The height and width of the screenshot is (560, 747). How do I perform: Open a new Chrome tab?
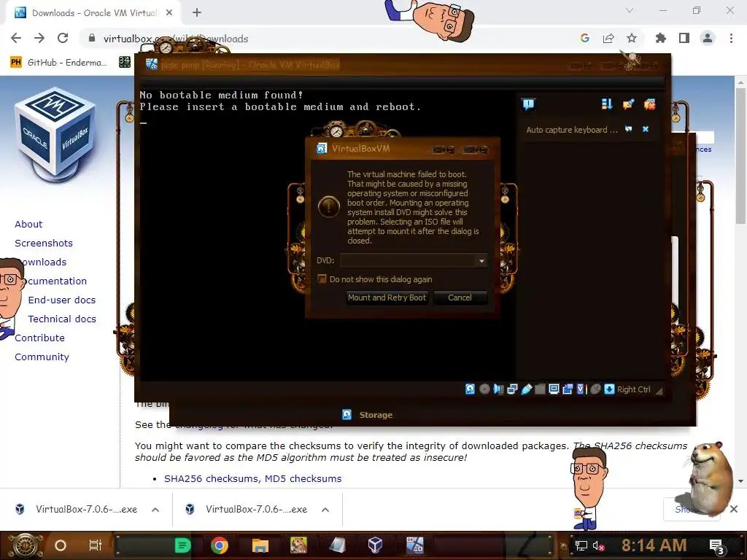point(197,13)
